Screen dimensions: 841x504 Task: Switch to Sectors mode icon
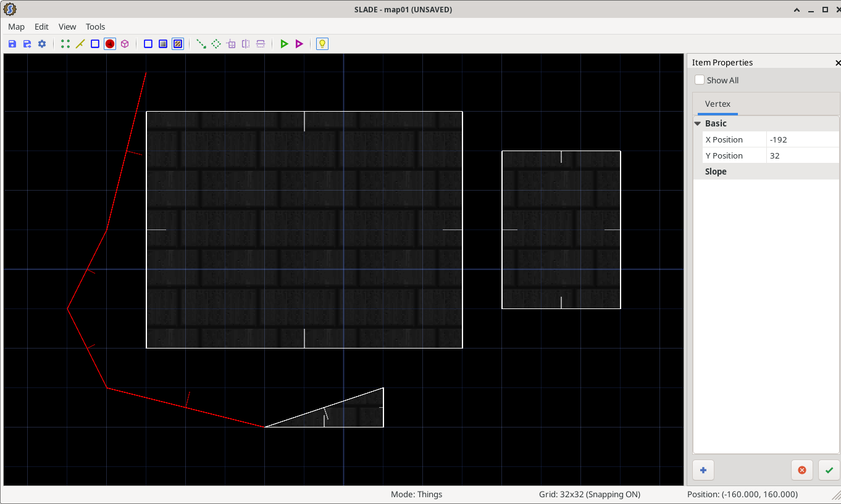coord(95,44)
